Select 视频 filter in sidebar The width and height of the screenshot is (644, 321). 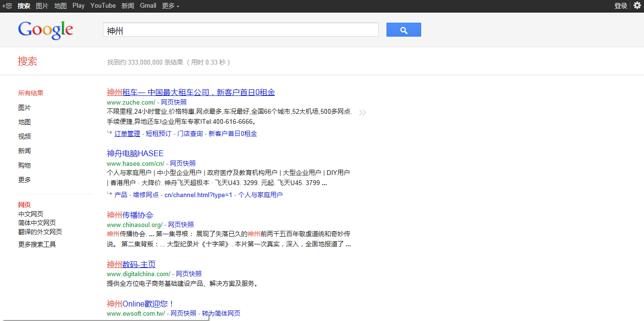[25, 136]
